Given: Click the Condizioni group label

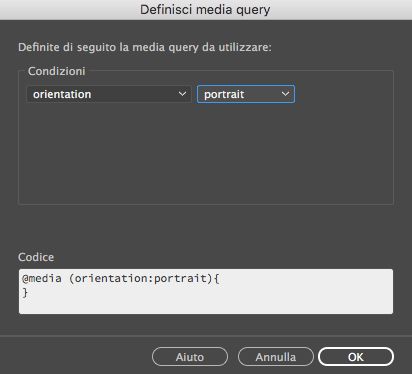Looking at the screenshot, I should tap(56, 71).
